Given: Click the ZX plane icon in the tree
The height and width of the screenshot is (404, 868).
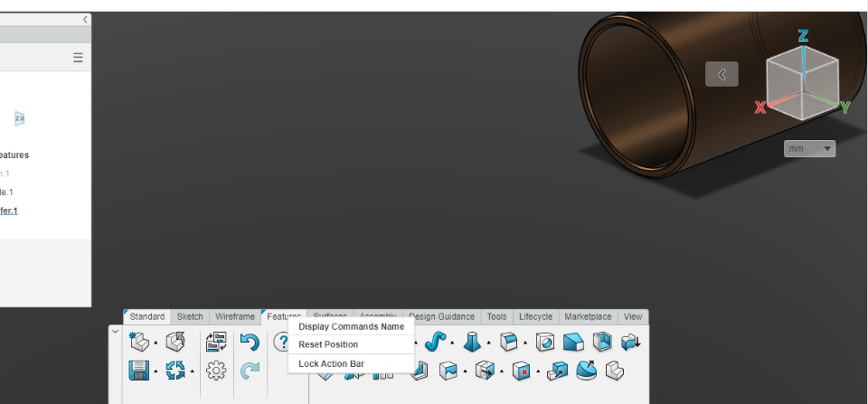Looking at the screenshot, I should (19, 118).
